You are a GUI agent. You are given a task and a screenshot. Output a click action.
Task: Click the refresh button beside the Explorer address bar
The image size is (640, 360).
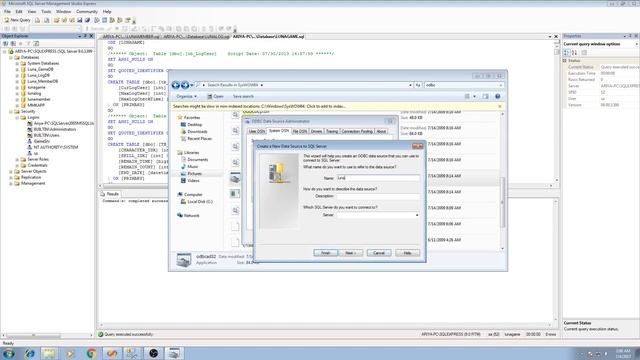(418, 85)
